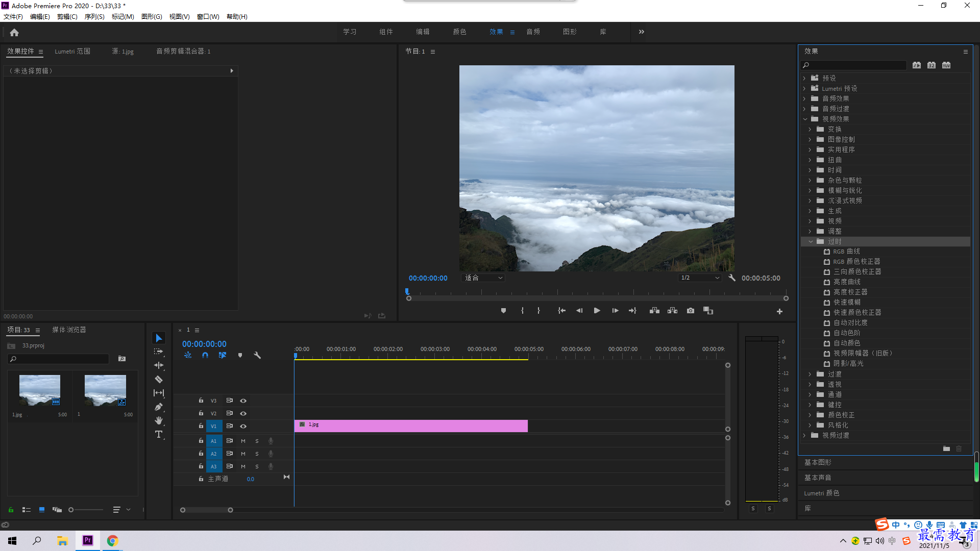Click 32-bit color effects filter icon

click(x=932, y=65)
